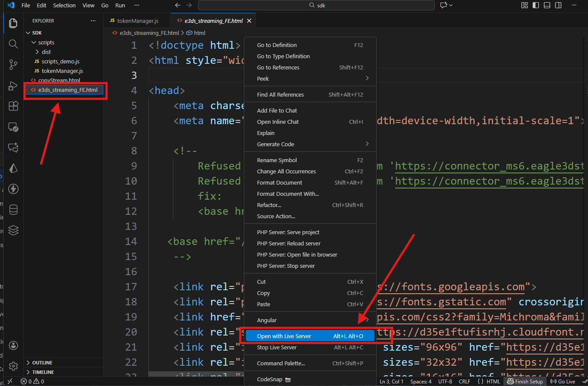Image resolution: width=588 pixels, height=386 pixels.
Task: Choose Open with Live Server
Action: tap(284, 336)
